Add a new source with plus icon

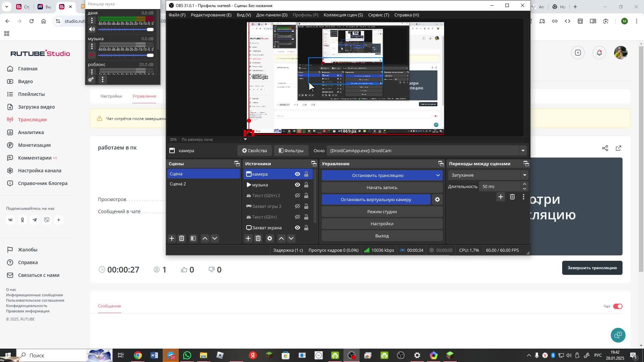(248, 238)
